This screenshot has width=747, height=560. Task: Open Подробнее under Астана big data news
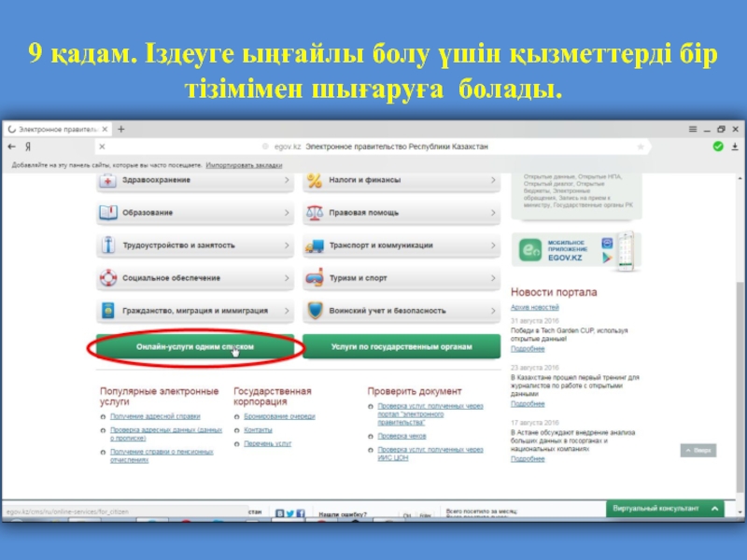(x=528, y=458)
